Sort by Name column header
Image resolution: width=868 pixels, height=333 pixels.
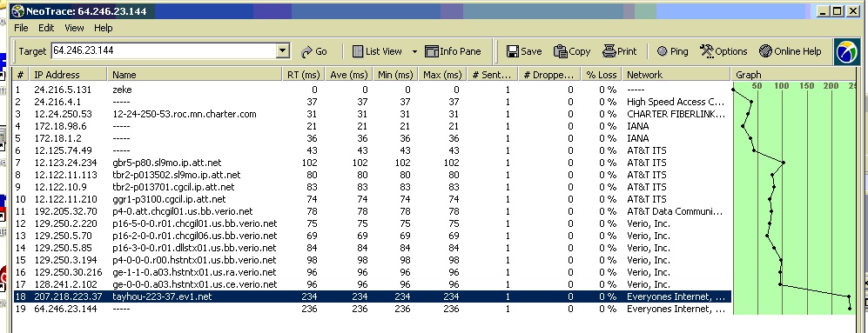pos(194,75)
